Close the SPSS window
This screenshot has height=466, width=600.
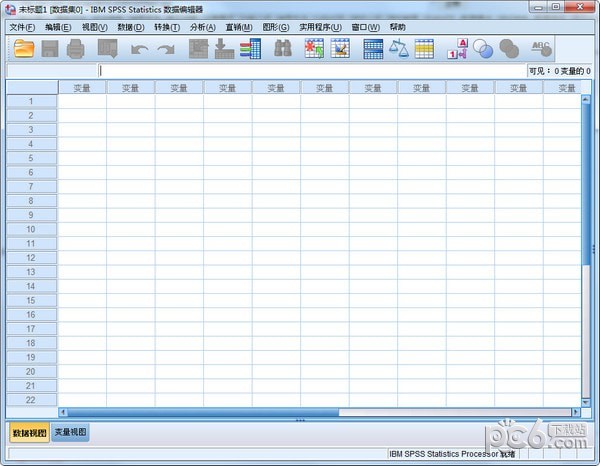pos(580,7)
